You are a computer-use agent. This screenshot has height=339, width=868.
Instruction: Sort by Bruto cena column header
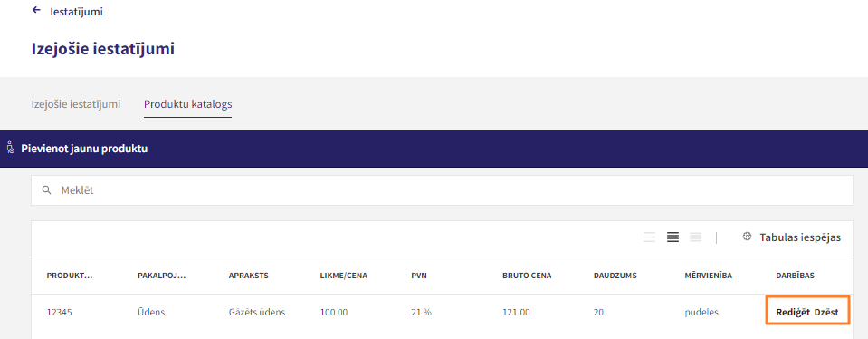point(527,276)
